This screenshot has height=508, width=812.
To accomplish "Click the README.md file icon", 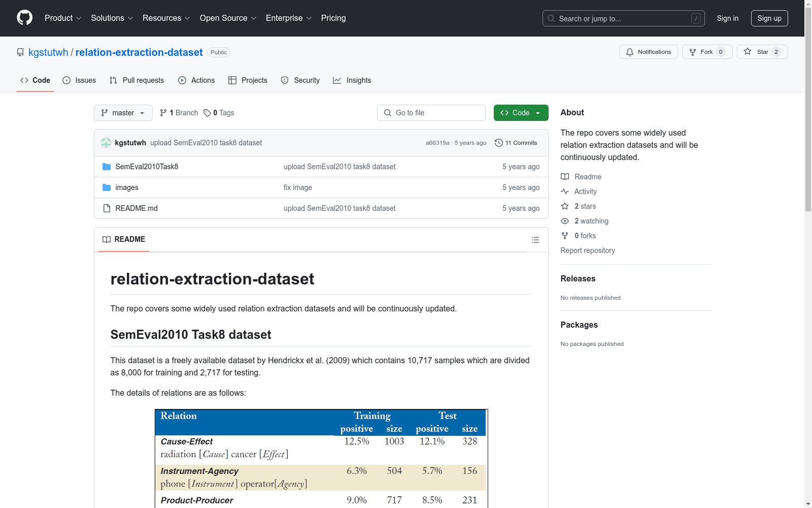I will tap(107, 208).
